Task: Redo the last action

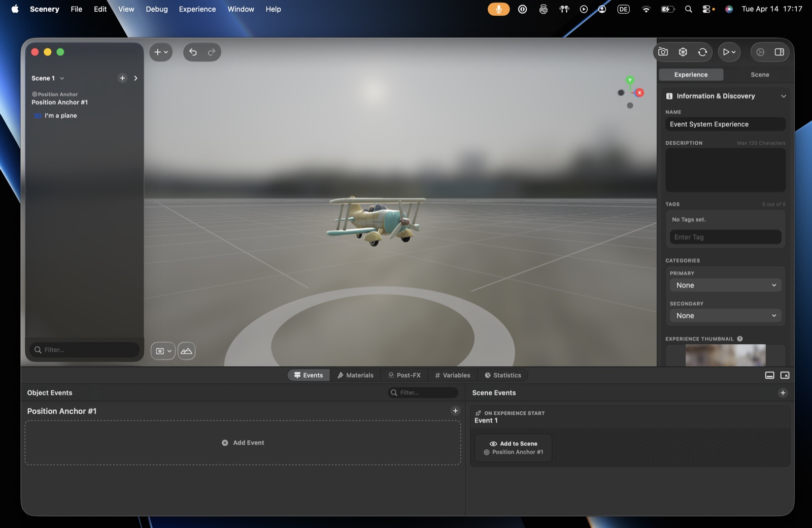Action: [212, 52]
